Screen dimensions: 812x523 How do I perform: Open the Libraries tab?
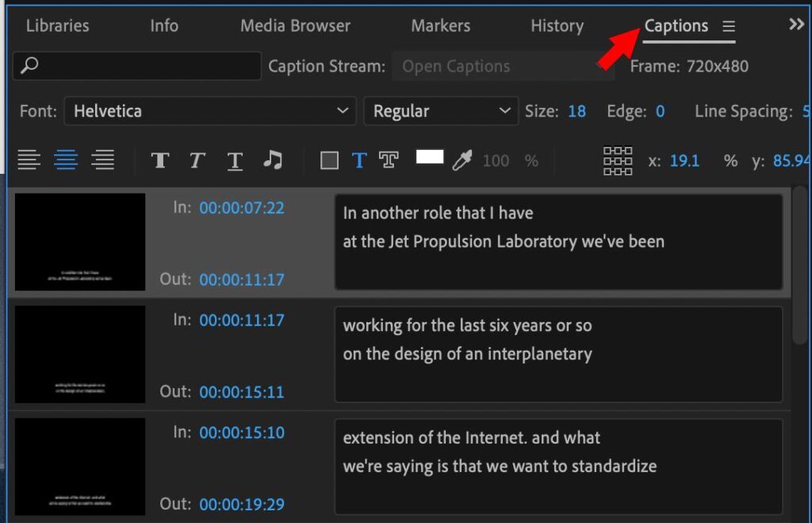(x=57, y=25)
